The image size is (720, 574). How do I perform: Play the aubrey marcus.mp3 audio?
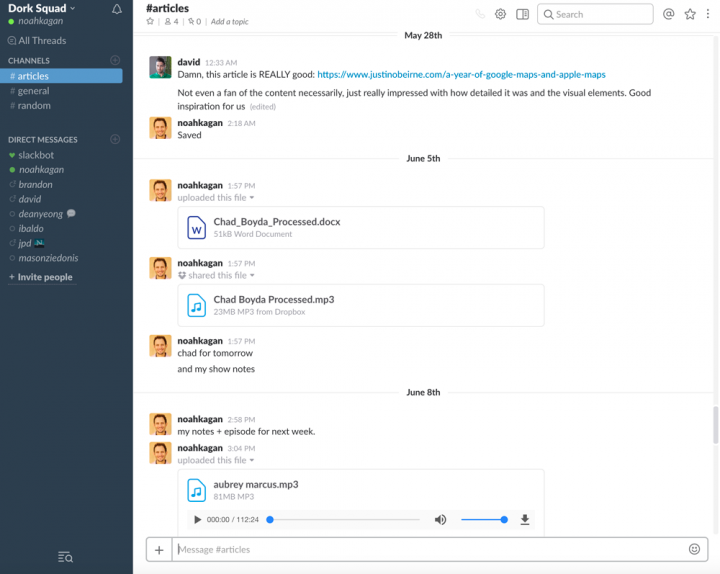tap(197, 520)
